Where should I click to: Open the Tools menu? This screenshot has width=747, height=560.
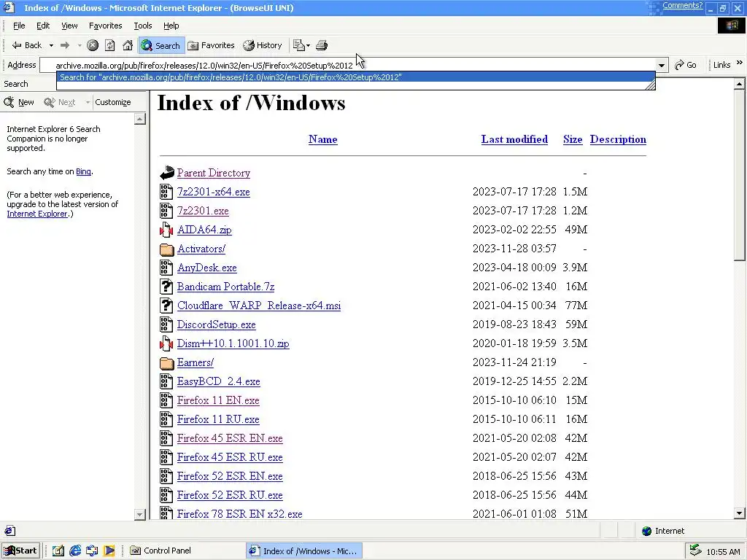tap(142, 26)
